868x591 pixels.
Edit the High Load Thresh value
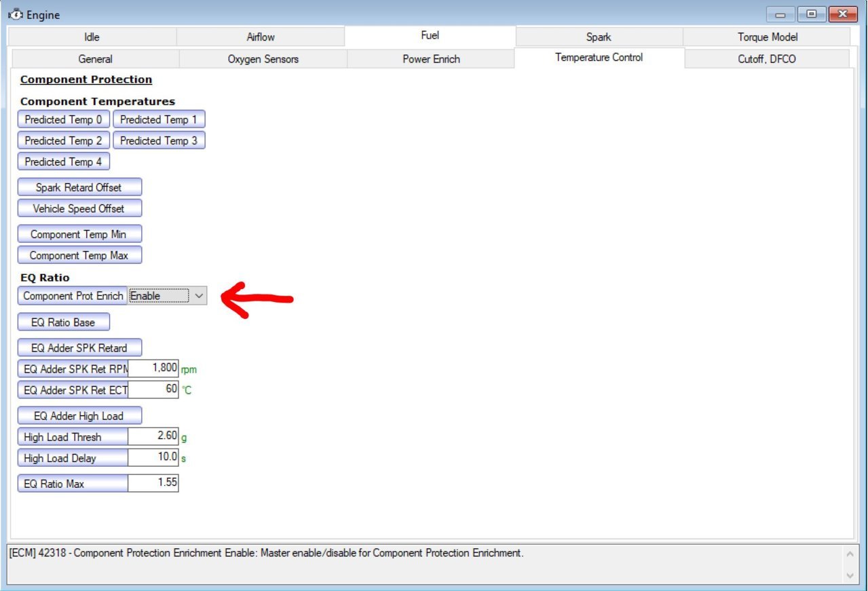click(x=153, y=437)
